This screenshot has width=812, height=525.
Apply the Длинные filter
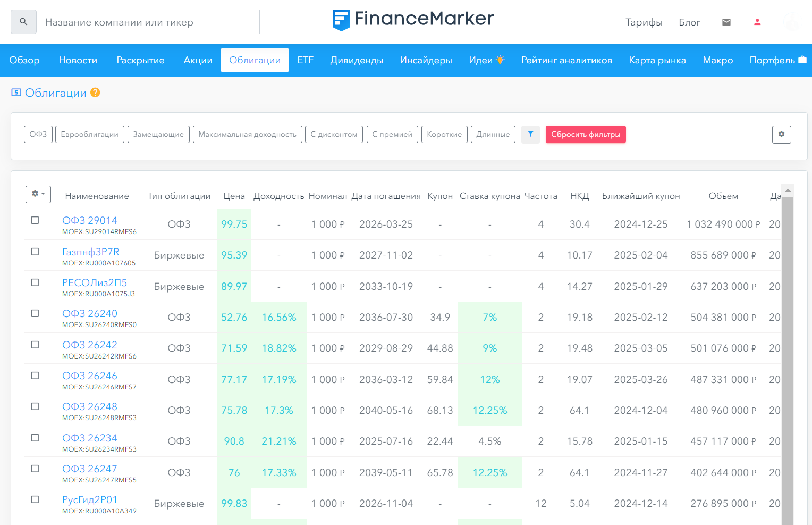pyautogui.click(x=493, y=135)
